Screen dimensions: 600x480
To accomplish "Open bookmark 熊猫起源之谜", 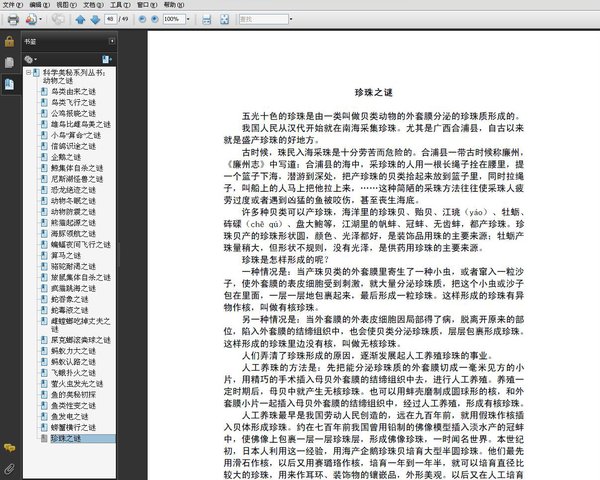I will click(73, 223).
